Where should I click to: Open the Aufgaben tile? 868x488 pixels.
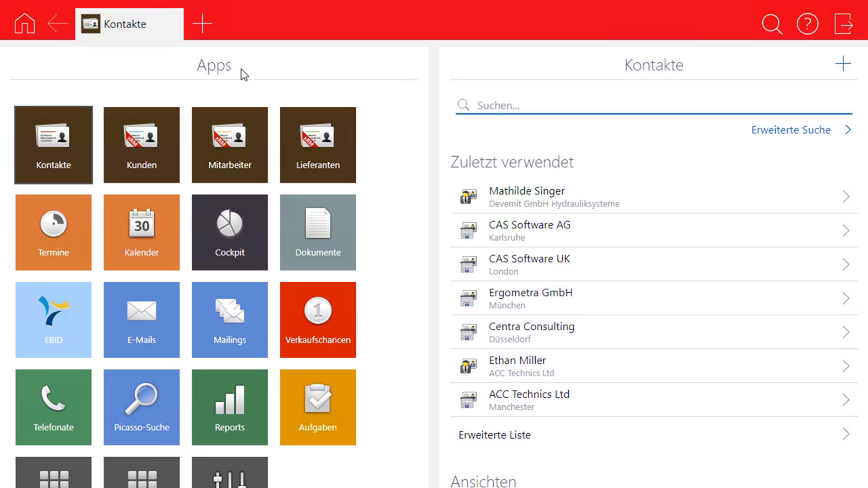318,407
